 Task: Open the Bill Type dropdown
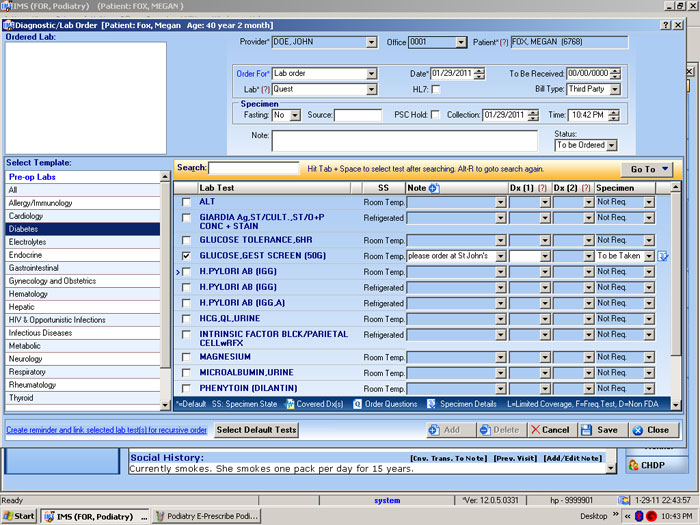[x=615, y=90]
